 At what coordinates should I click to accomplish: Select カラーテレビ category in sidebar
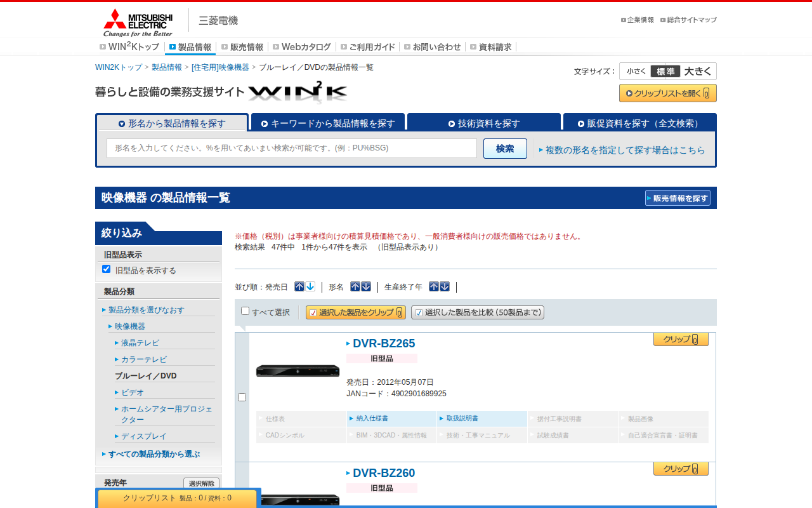(144, 359)
